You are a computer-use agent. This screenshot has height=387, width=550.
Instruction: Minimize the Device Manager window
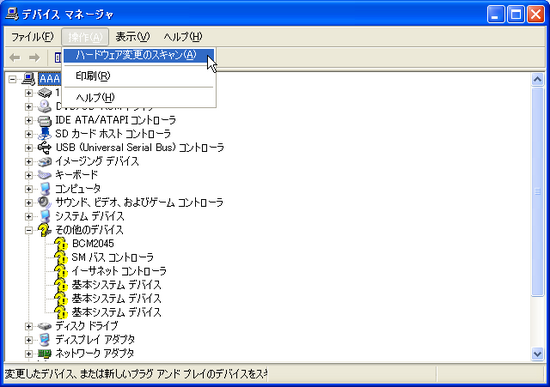click(x=495, y=14)
